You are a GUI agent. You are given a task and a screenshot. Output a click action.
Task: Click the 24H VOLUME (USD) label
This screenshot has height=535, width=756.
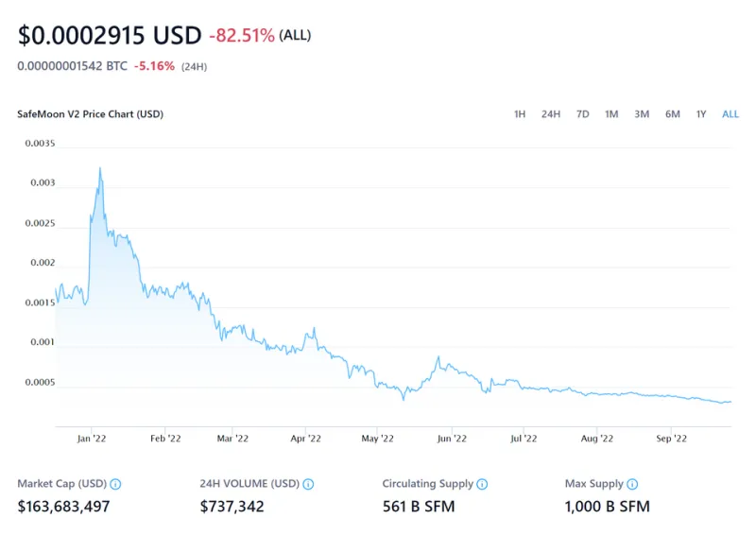249,484
